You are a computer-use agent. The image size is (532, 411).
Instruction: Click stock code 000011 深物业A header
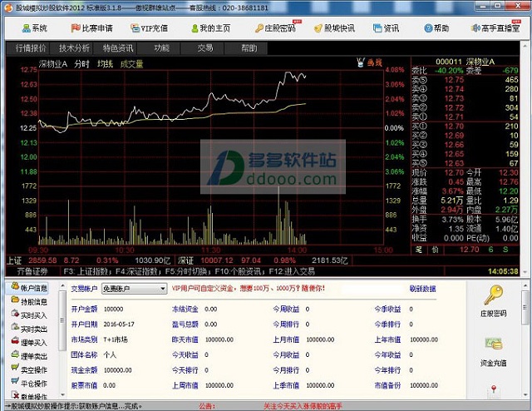465,62
